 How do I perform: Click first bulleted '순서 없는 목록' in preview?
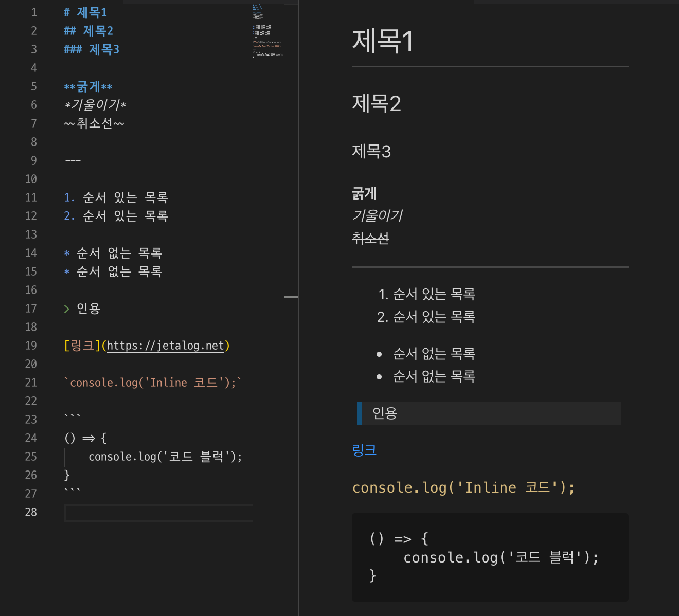tap(434, 354)
